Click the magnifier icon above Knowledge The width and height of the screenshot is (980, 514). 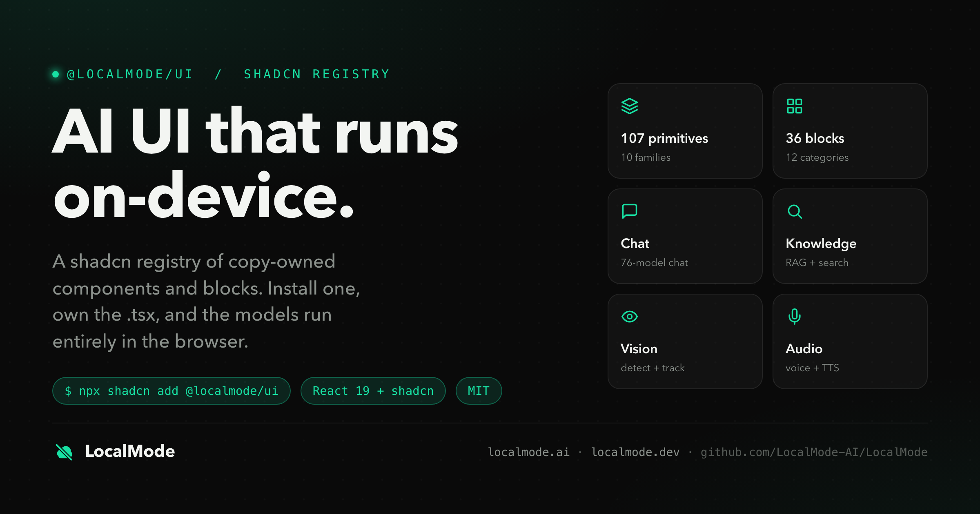(795, 212)
